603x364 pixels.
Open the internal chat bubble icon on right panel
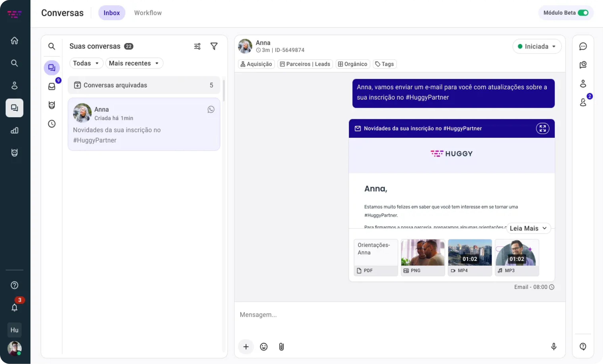point(583,46)
